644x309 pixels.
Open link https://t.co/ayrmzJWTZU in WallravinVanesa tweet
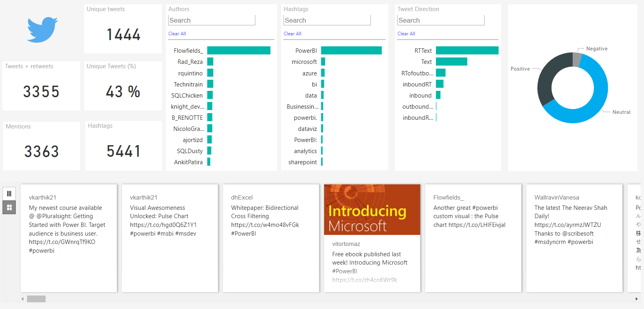(567, 225)
